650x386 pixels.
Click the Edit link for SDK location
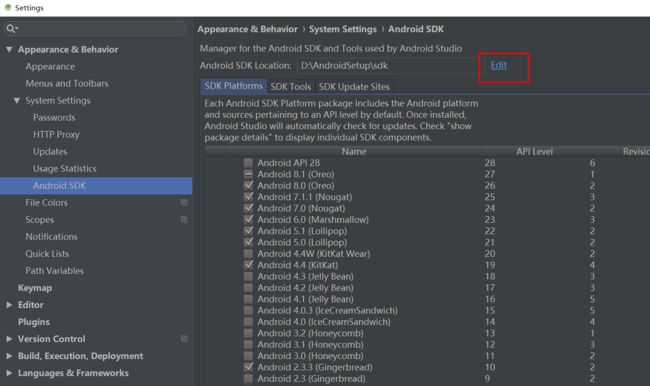[499, 65]
